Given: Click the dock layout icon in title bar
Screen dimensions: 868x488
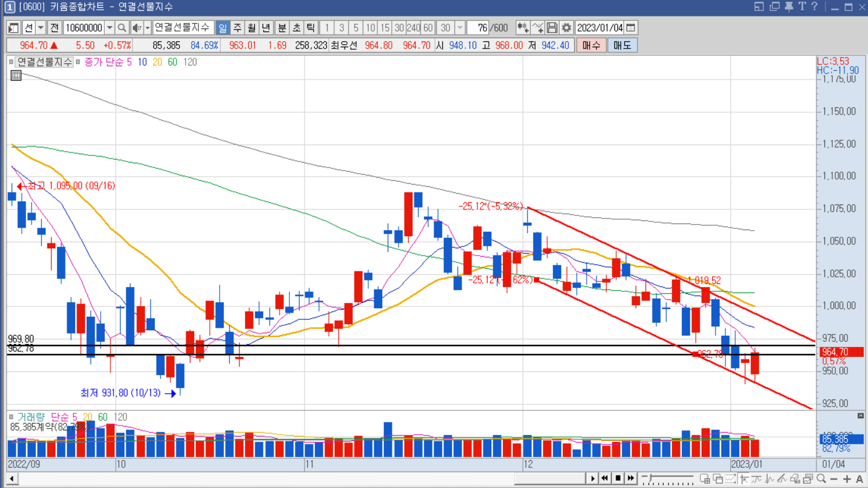Looking at the screenshot, I should pos(759,7).
